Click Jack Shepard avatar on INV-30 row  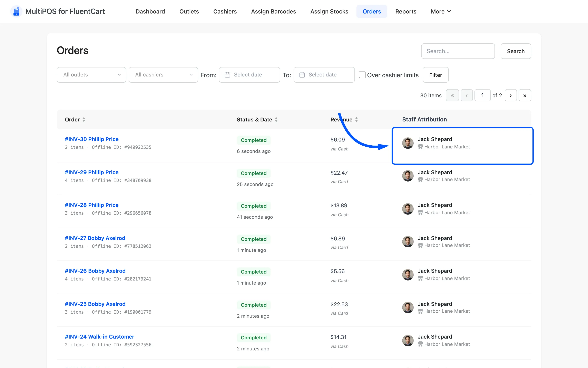pyautogui.click(x=408, y=143)
